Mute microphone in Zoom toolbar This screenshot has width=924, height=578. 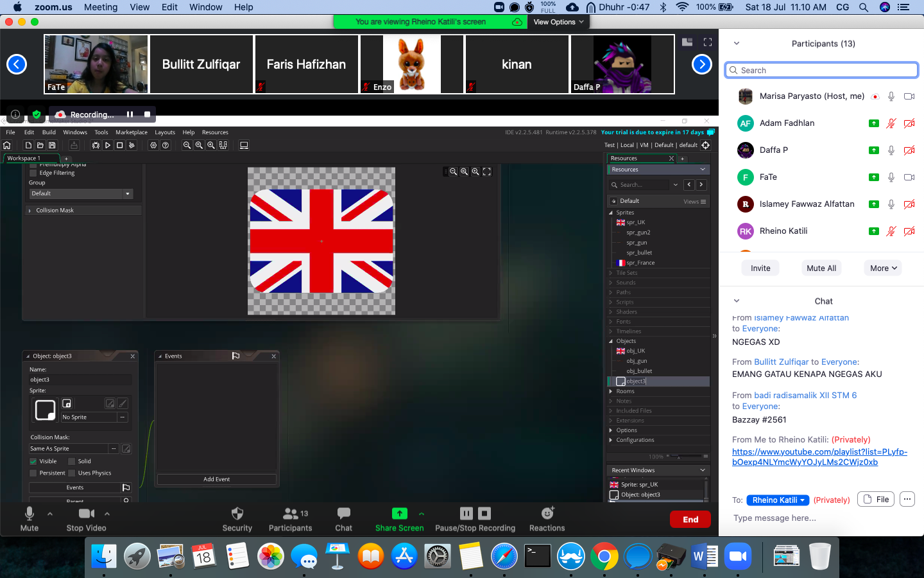[x=30, y=519]
